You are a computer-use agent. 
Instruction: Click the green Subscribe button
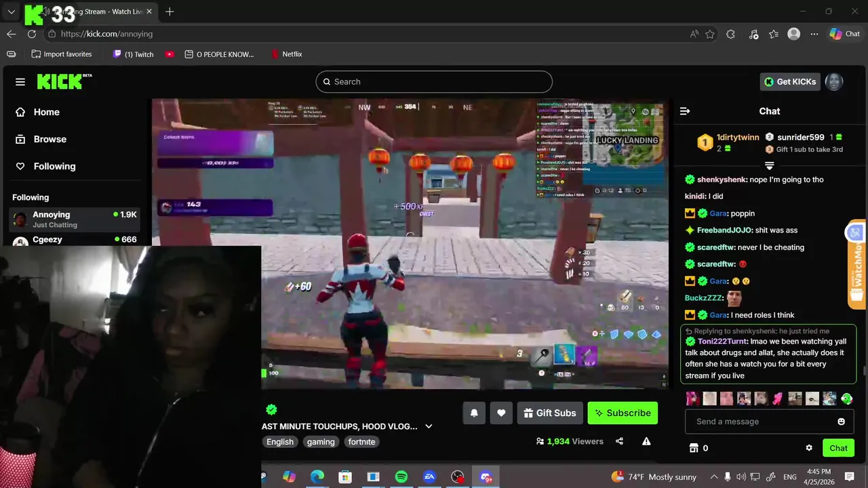click(x=623, y=413)
